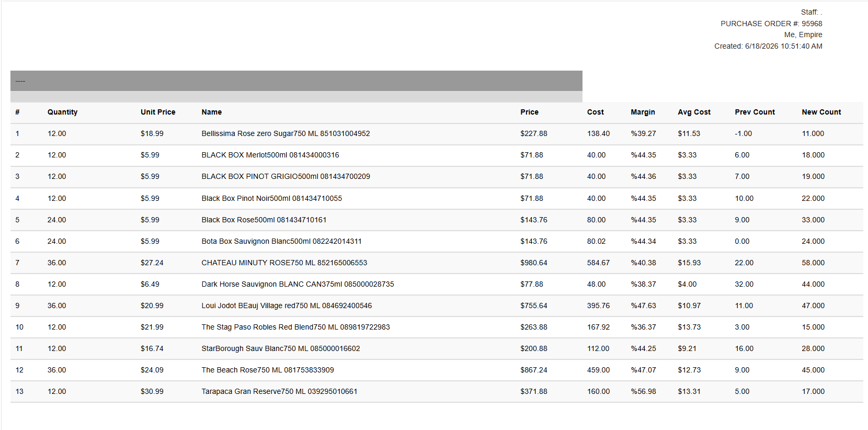This screenshot has height=430, width=868.
Task: Select Loui Jodot BEauj Village item name
Action: point(287,305)
